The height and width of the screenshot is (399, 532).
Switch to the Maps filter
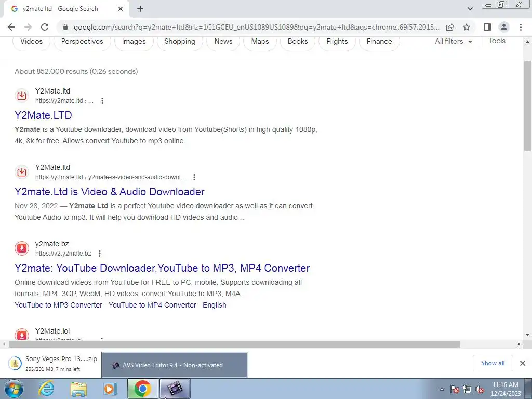[x=260, y=42]
